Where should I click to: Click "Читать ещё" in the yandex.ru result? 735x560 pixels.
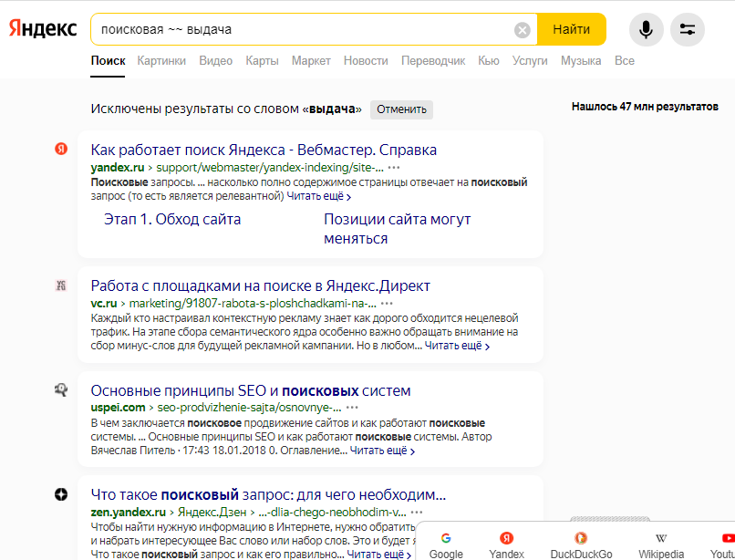click(x=319, y=196)
